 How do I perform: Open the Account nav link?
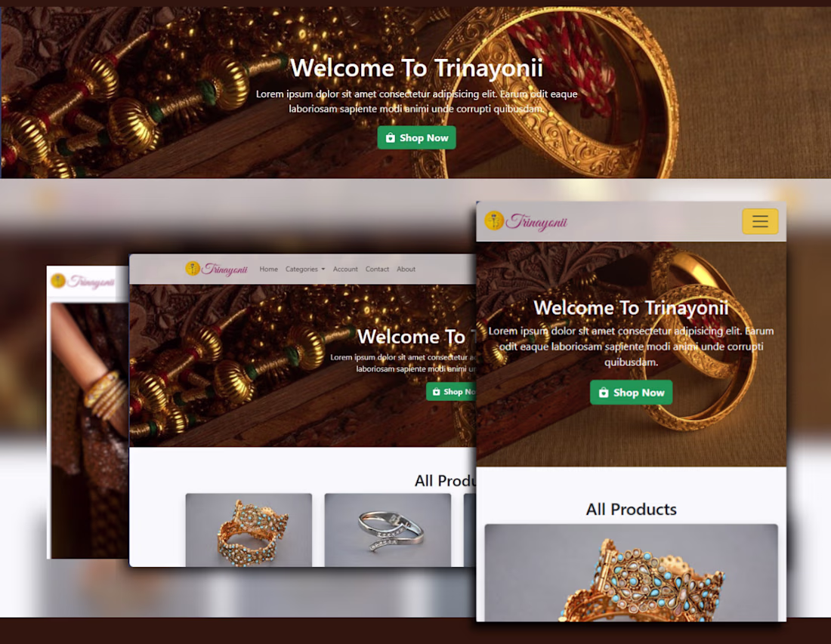(345, 269)
